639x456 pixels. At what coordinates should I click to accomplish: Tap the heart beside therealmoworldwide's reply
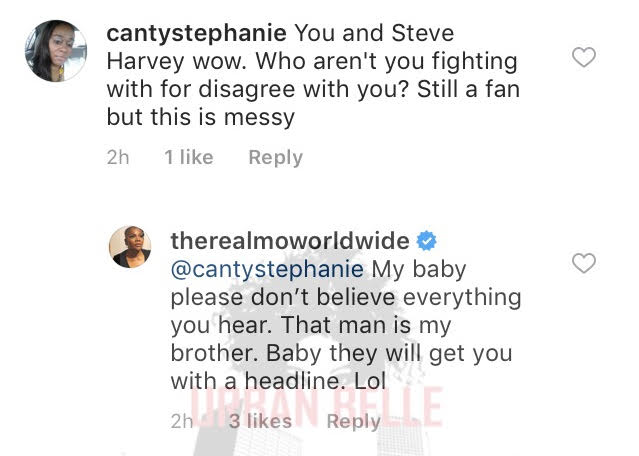point(584,263)
